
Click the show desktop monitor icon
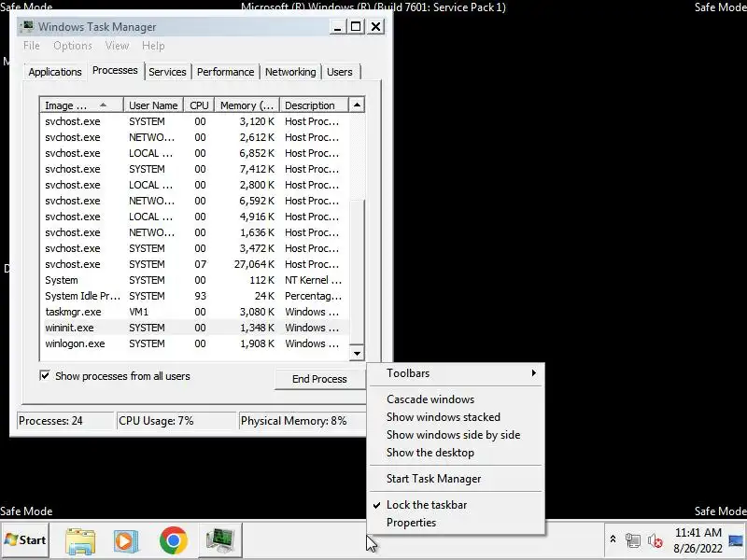pyautogui.click(x=736, y=540)
